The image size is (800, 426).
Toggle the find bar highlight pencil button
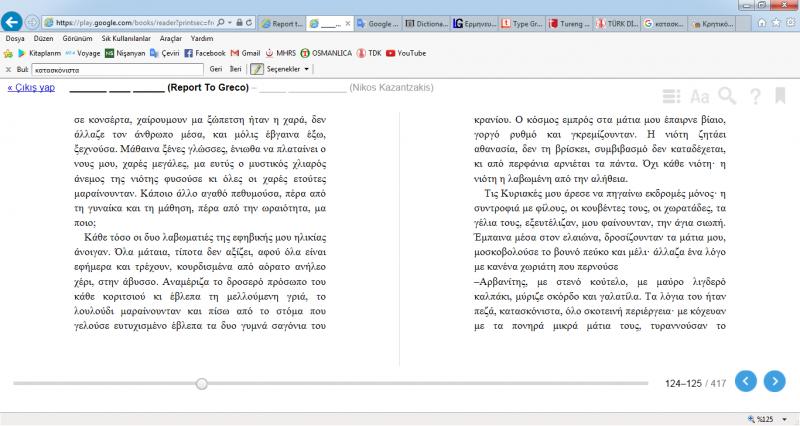point(257,69)
